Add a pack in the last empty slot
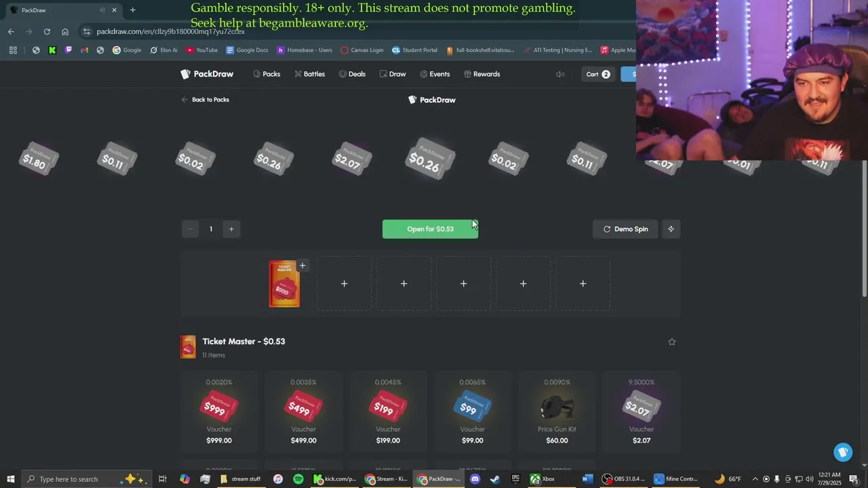Image resolution: width=868 pixels, height=488 pixels. tap(583, 283)
